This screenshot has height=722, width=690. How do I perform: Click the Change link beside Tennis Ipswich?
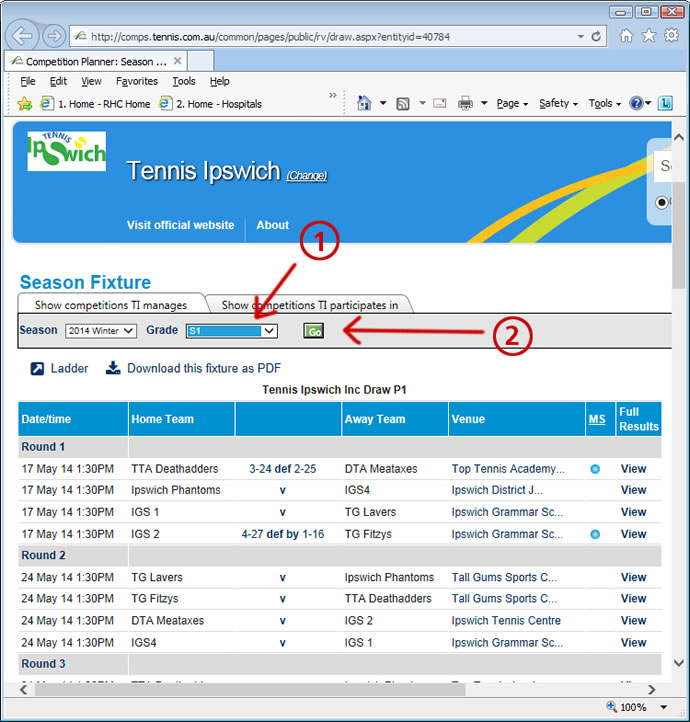click(307, 175)
